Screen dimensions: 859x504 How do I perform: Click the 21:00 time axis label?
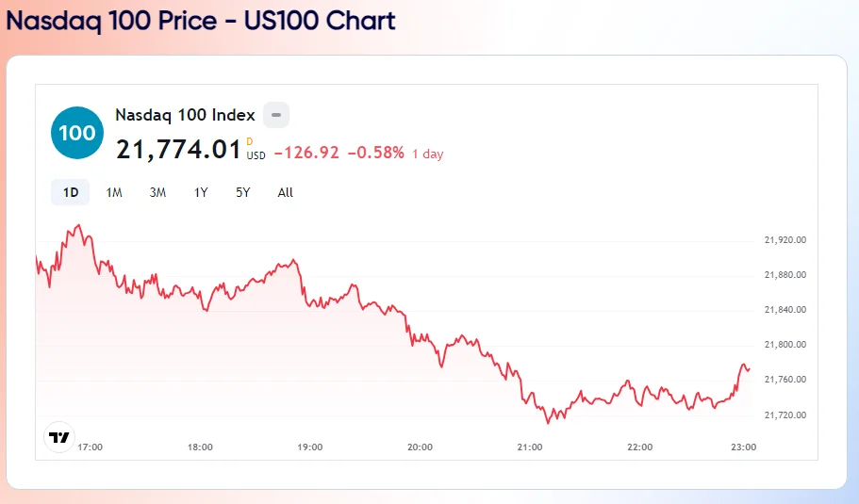530,447
